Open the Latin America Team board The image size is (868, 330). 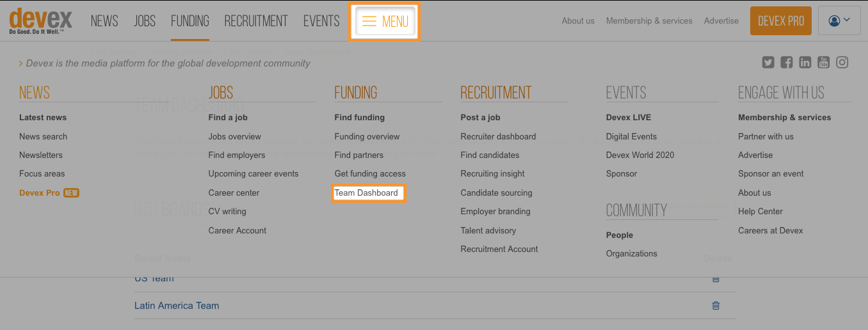[x=177, y=306]
